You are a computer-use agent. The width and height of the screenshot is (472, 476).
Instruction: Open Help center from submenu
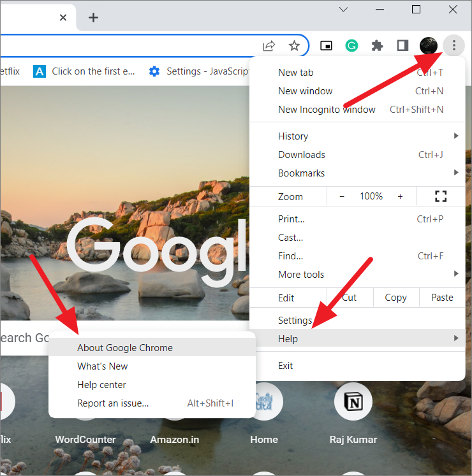pos(152,385)
